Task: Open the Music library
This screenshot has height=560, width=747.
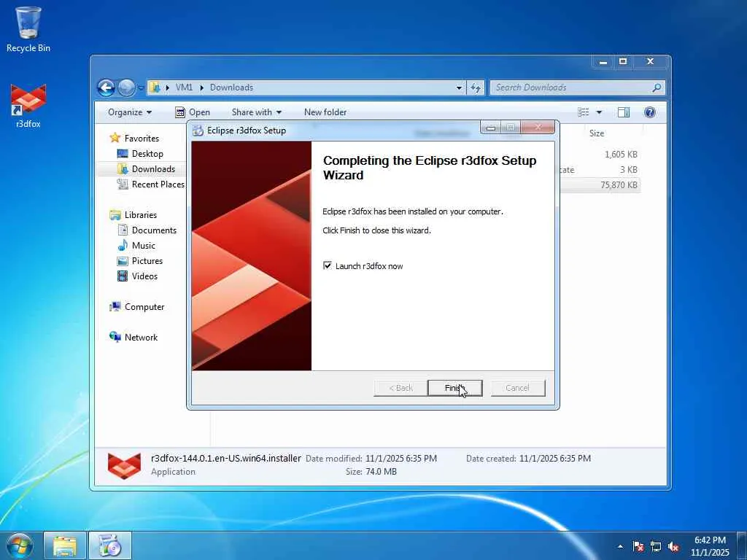Action: (x=144, y=245)
